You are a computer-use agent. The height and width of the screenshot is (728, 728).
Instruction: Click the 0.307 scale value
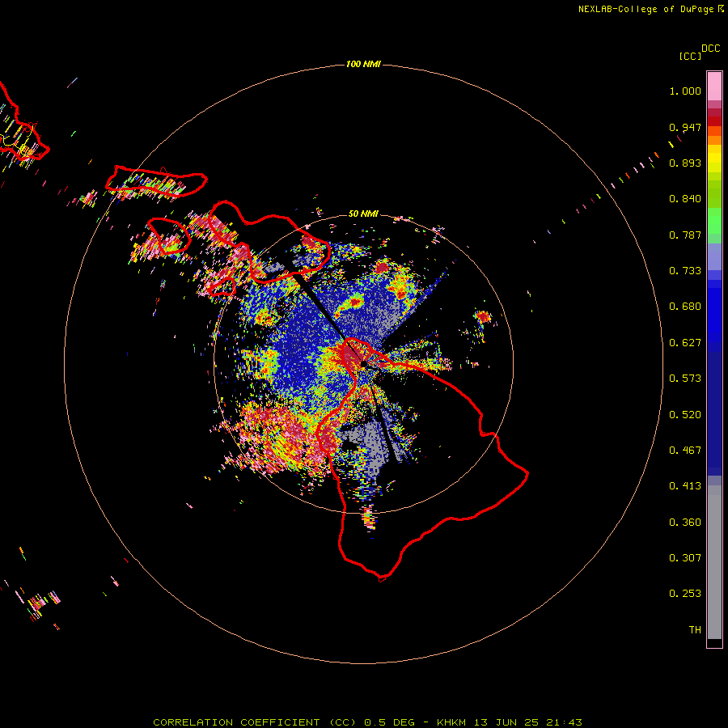point(685,558)
